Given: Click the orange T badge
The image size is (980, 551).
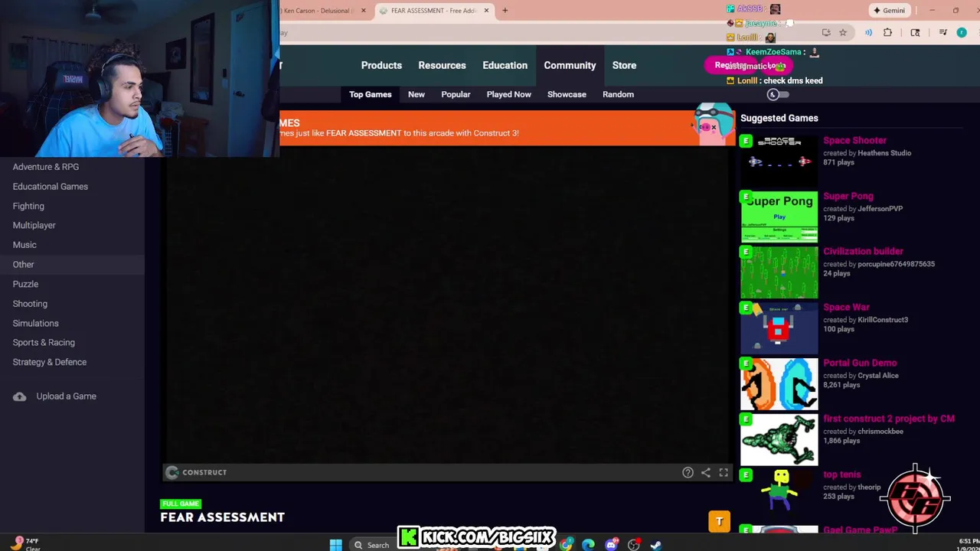Looking at the screenshot, I should (719, 522).
